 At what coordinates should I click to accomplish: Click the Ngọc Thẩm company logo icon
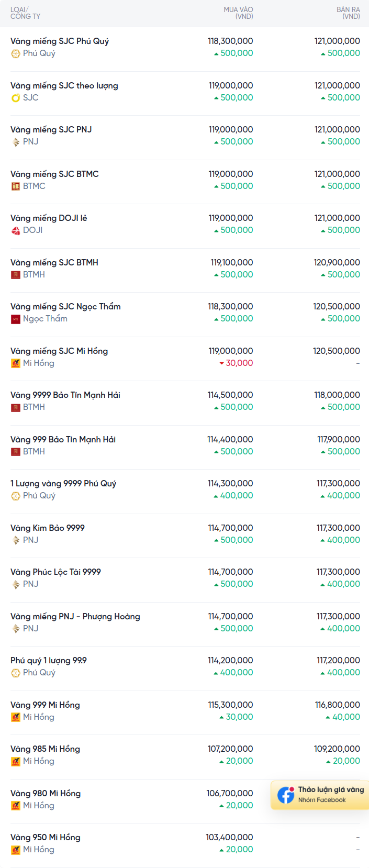pyautogui.click(x=16, y=319)
